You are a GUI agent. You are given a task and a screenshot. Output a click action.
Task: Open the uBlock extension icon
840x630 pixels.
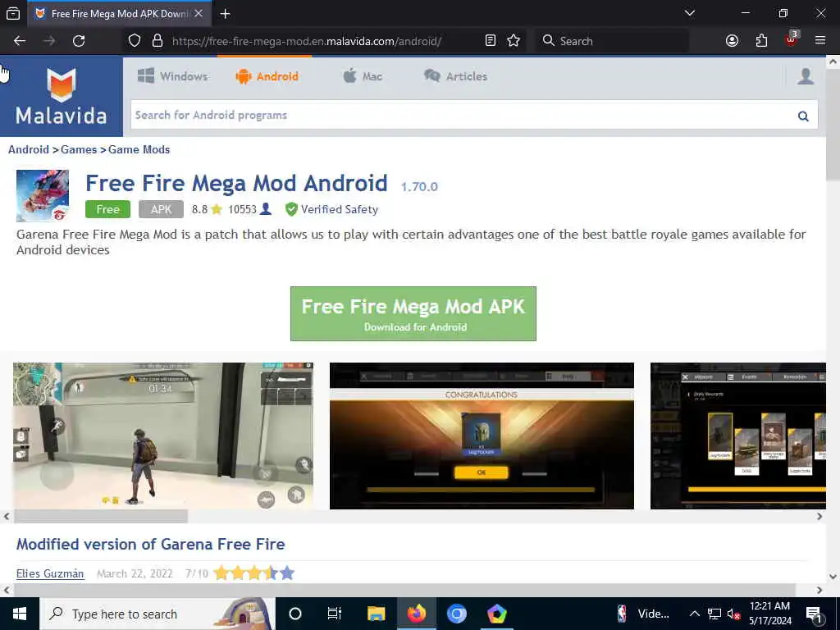click(792, 39)
